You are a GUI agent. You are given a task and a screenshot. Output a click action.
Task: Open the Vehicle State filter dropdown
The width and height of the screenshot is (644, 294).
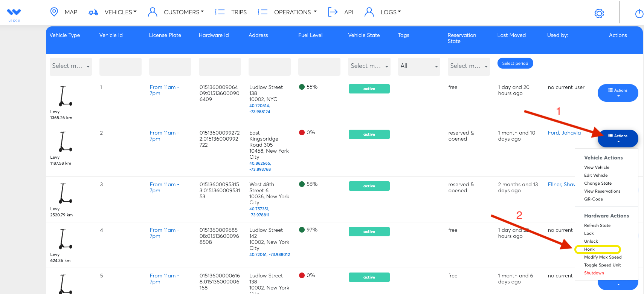(369, 66)
